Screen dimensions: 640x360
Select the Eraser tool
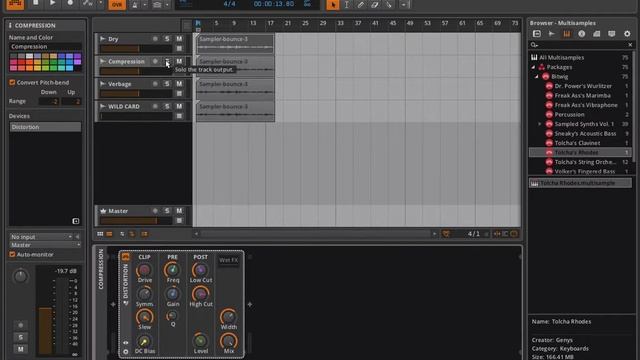(x=375, y=4)
